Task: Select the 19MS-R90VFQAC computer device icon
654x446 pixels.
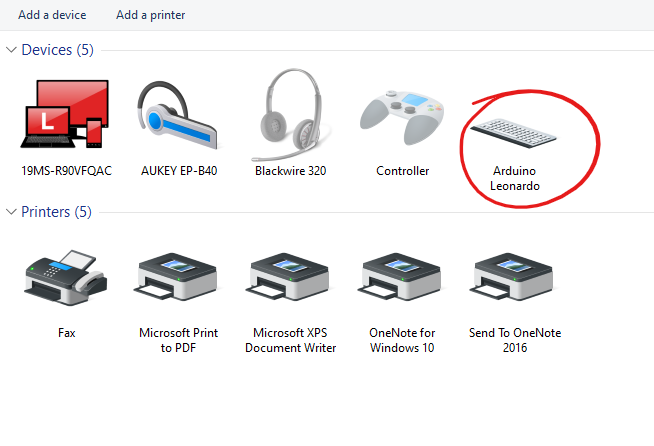Action: [65, 114]
